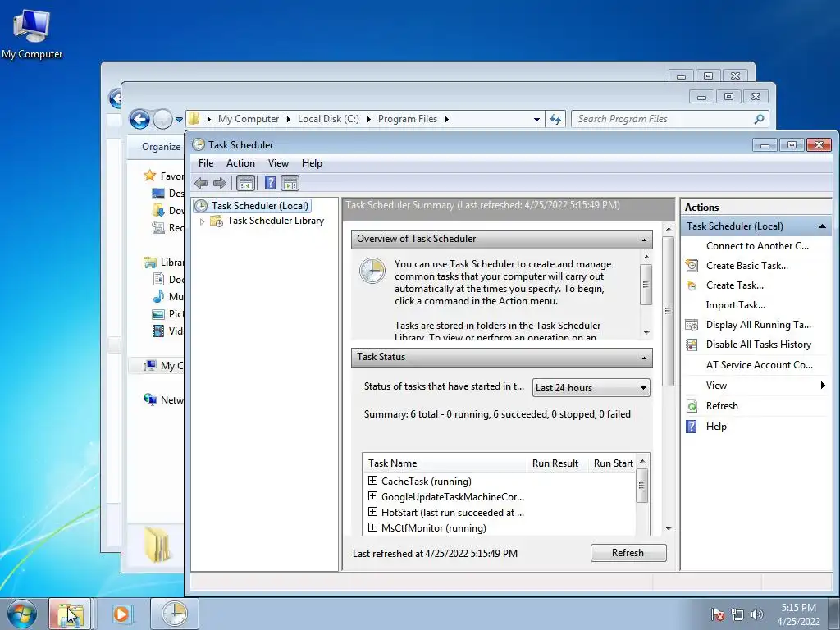Open the My Computer desktop icon
The image size is (840, 630).
click(32, 33)
